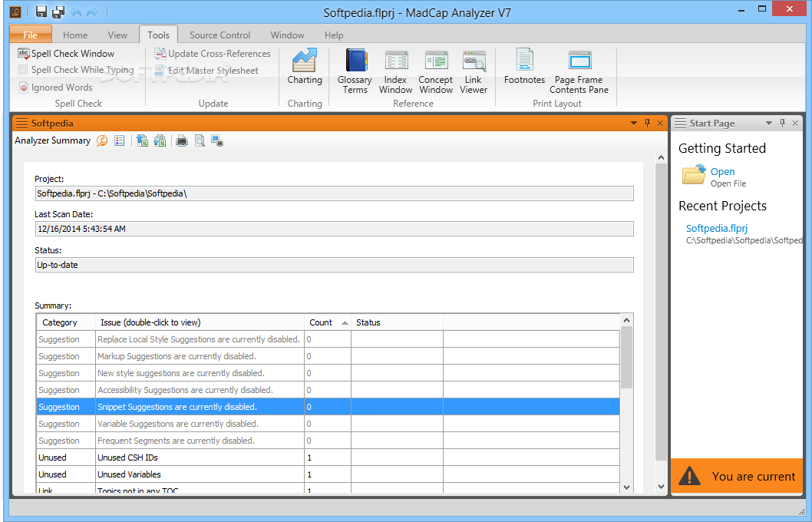
Task: Open recent project Softpedia.flprj
Action: 717,228
